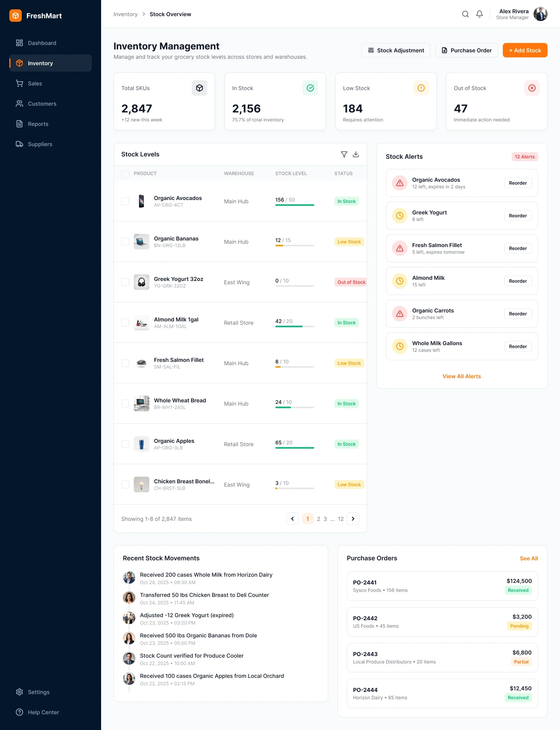Select the Greek Yogurt 32oz row checkbox

point(125,282)
